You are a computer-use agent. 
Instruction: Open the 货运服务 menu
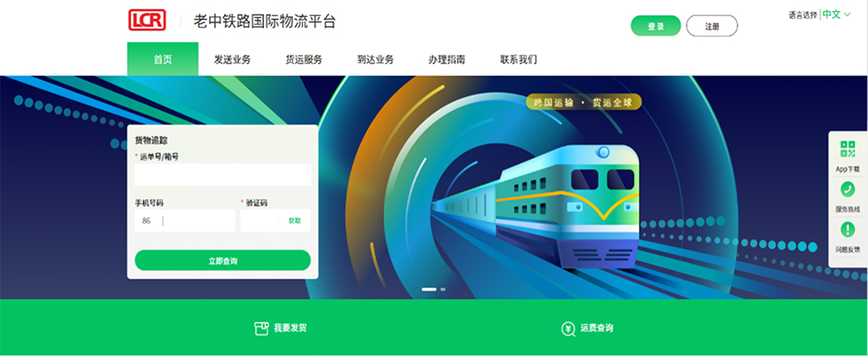[304, 60]
